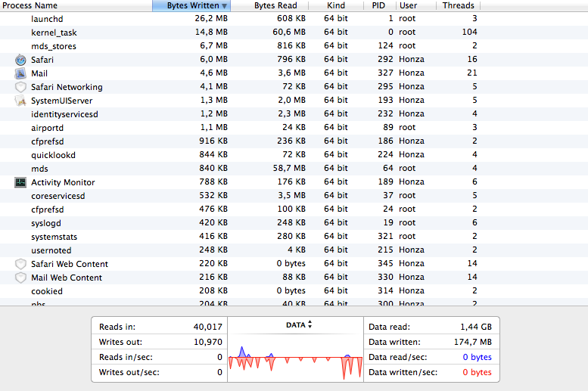The image size is (588, 391).
Task: Select the Mail process name
Action: [39, 73]
